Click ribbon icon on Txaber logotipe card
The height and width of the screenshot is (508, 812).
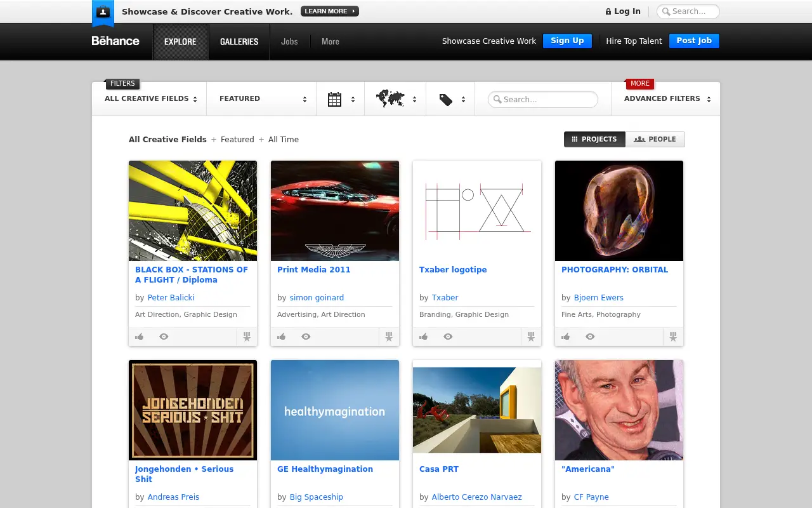coord(531,337)
